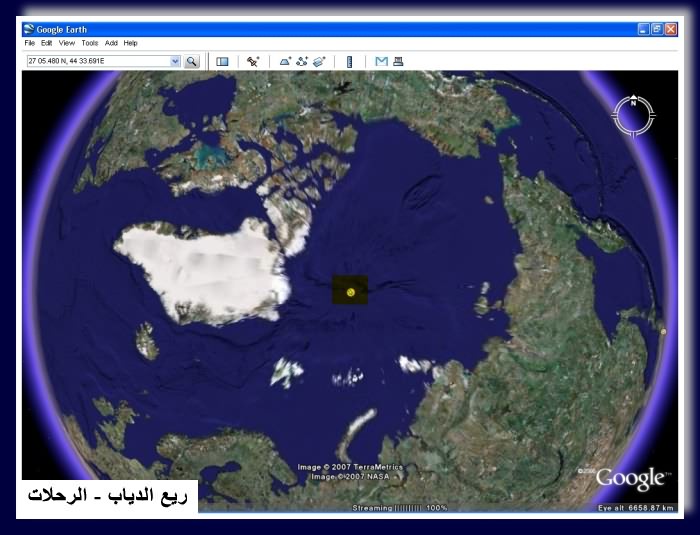Click the Eye alt 6658.87 km readout
The height and width of the screenshot is (535, 700).
636,508
